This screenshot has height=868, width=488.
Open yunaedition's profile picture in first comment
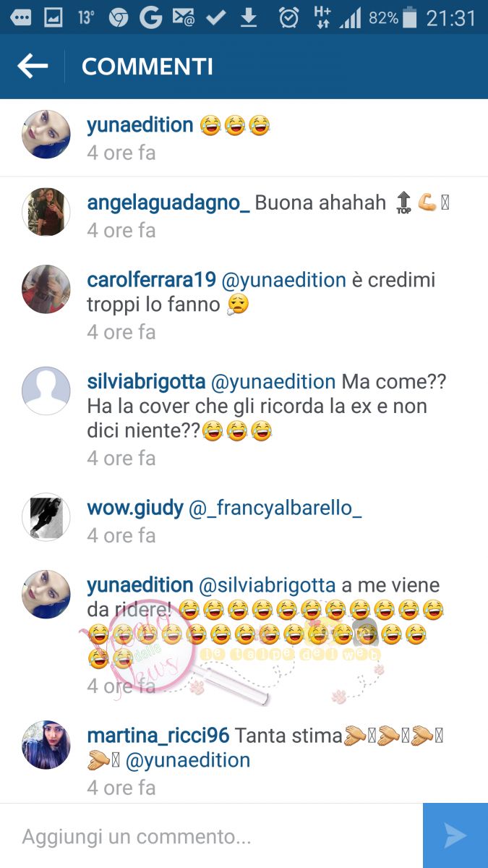[x=46, y=134]
